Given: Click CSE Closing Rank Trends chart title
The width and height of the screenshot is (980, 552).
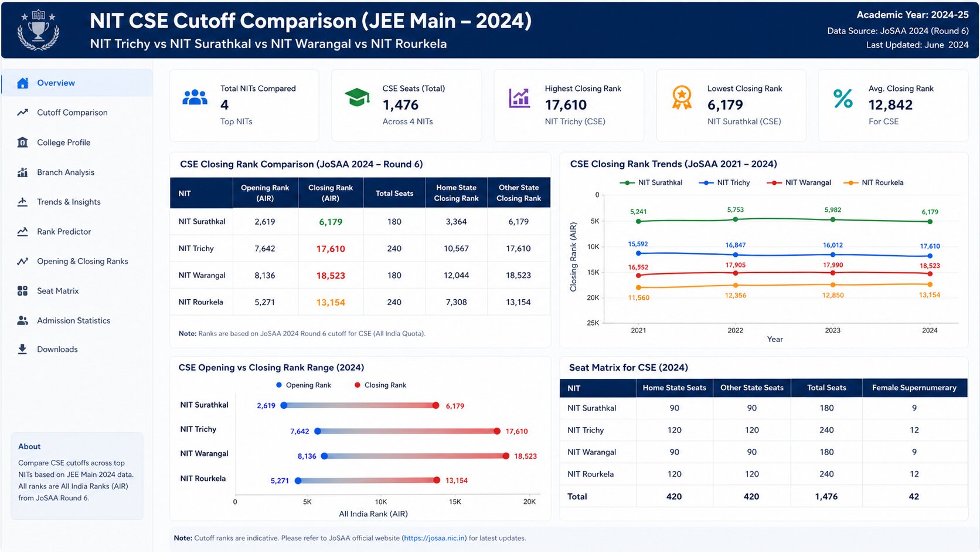Looking at the screenshot, I should point(673,164).
